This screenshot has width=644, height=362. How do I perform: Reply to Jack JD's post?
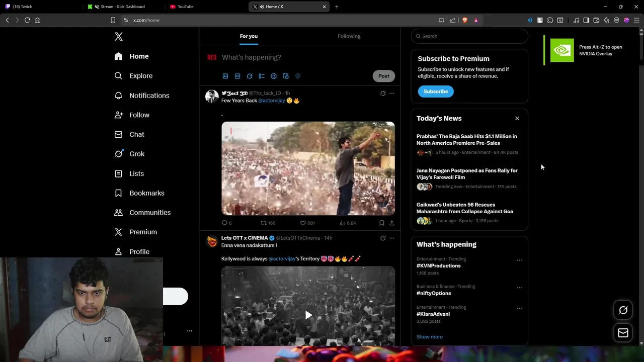[227, 223]
